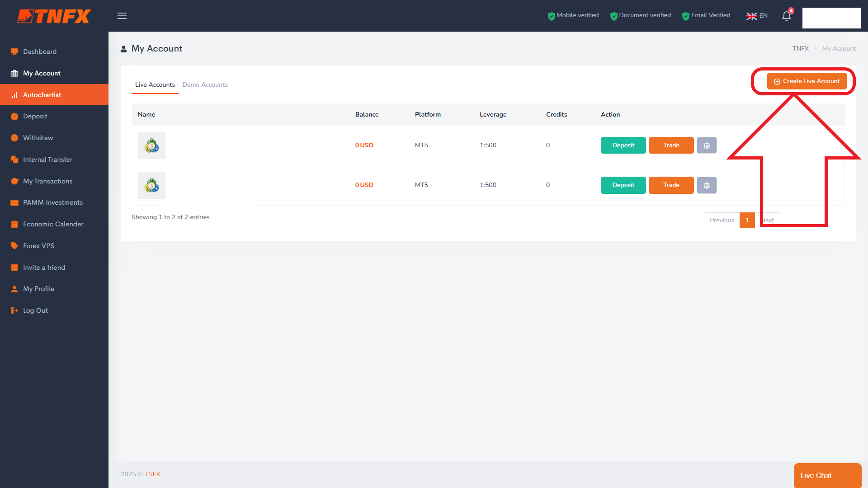Click the Dashboard sidebar icon
The image size is (868, 488).
click(14, 52)
